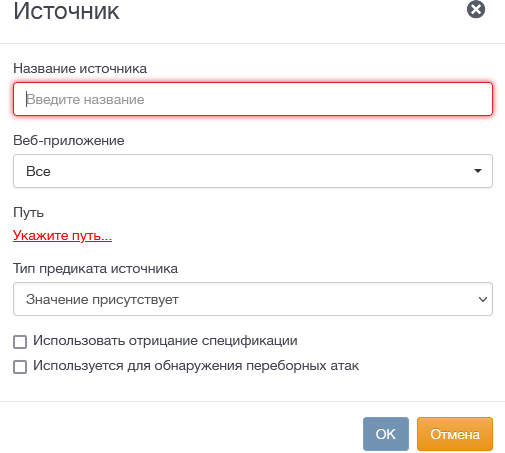Click the Тип предиката источника label
Image resolution: width=505 pixels, height=453 pixels.
(x=95, y=268)
